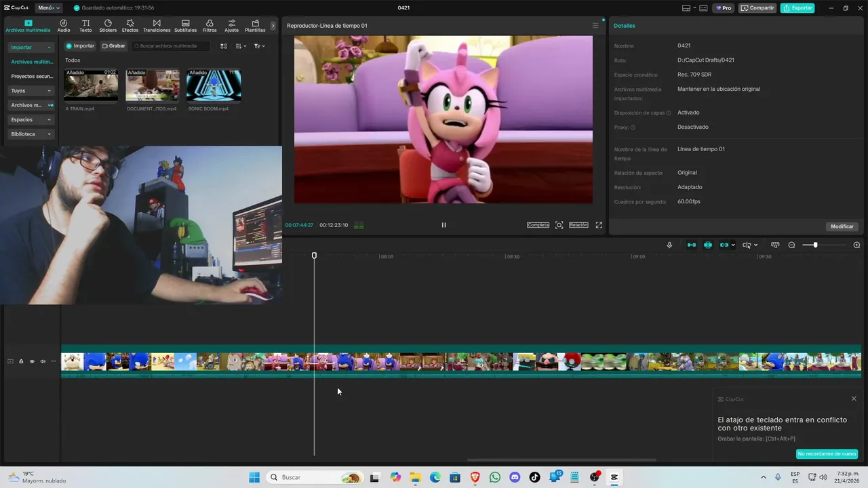Select the SONIC BOOM.mp4 thumbnail
The height and width of the screenshot is (488, 868).
214,85
